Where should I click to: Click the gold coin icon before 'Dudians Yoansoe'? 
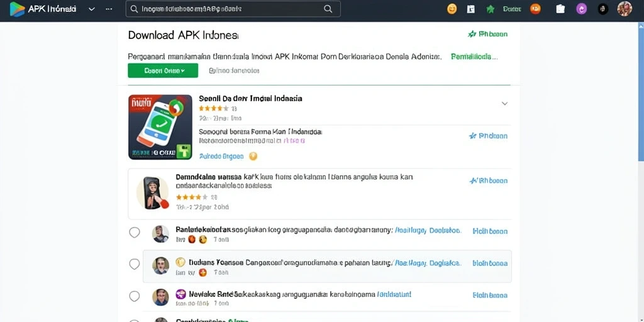180,262
